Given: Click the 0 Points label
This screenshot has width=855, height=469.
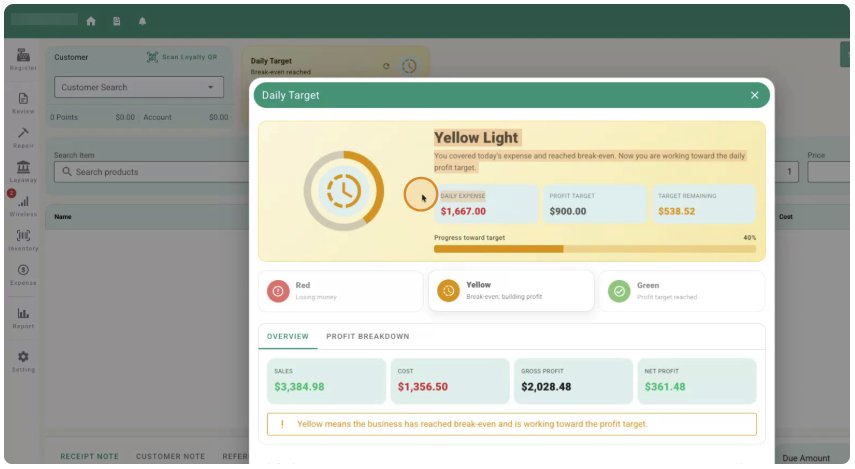Looking at the screenshot, I should (64, 117).
